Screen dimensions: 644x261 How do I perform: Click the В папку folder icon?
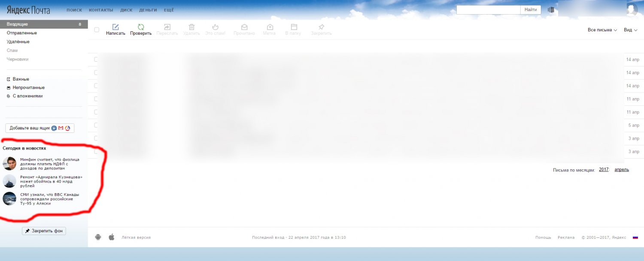[294, 27]
